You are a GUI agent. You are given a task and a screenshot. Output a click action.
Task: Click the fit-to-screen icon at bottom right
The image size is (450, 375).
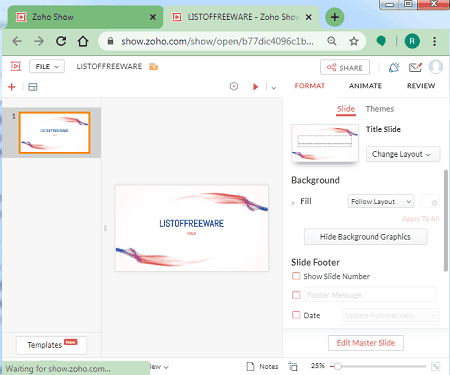point(436,366)
